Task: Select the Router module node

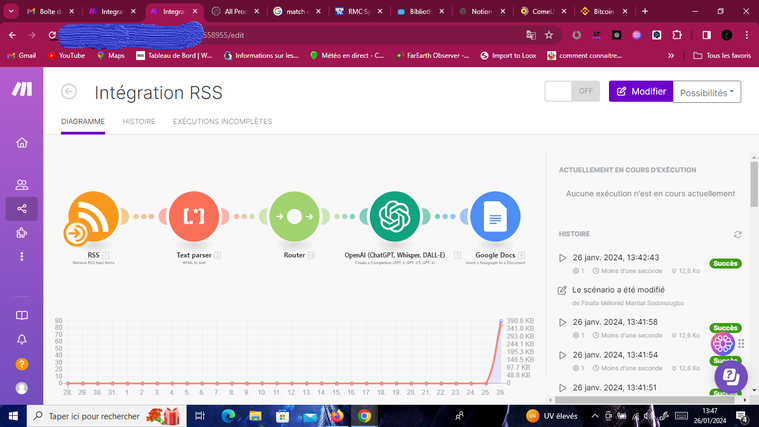Action: pyautogui.click(x=294, y=216)
